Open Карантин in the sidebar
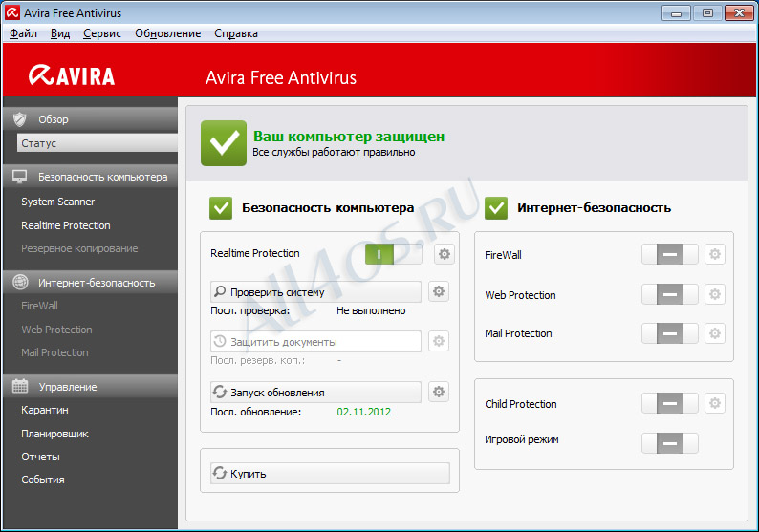The width and height of the screenshot is (759, 532). click(x=45, y=410)
